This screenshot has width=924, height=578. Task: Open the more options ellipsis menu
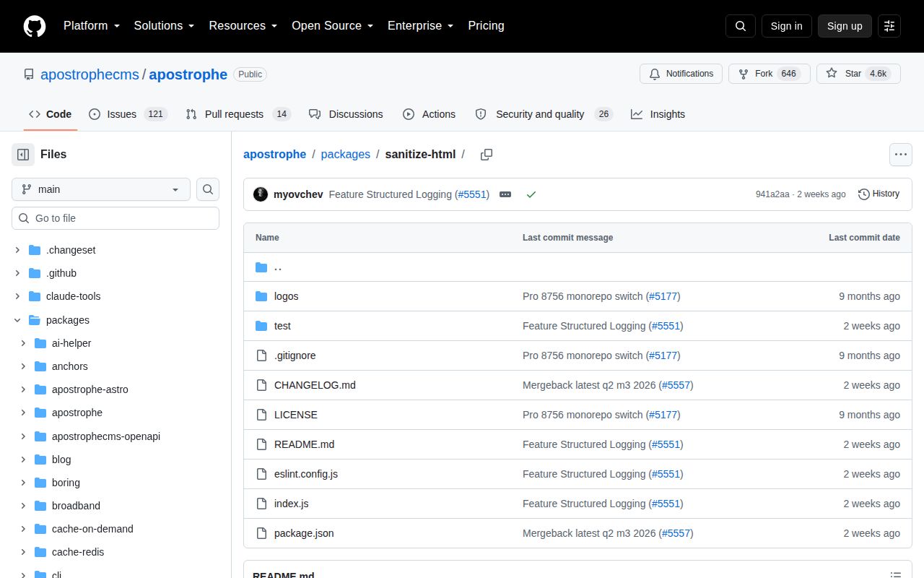900,155
